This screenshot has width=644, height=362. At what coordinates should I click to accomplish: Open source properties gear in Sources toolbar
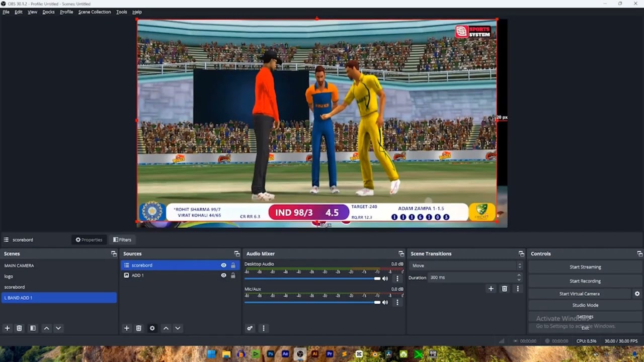[x=152, y=328]
